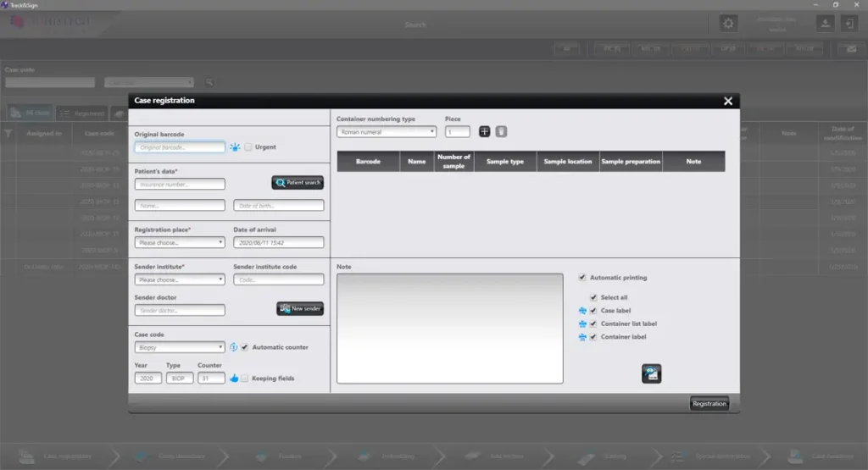Click the print preview icon under the label checkboxes
868x470 pixels.
(x=652, y=373)
